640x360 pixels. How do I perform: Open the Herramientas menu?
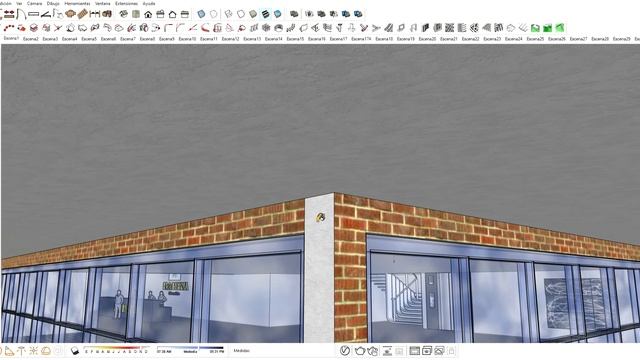[78, 3]
